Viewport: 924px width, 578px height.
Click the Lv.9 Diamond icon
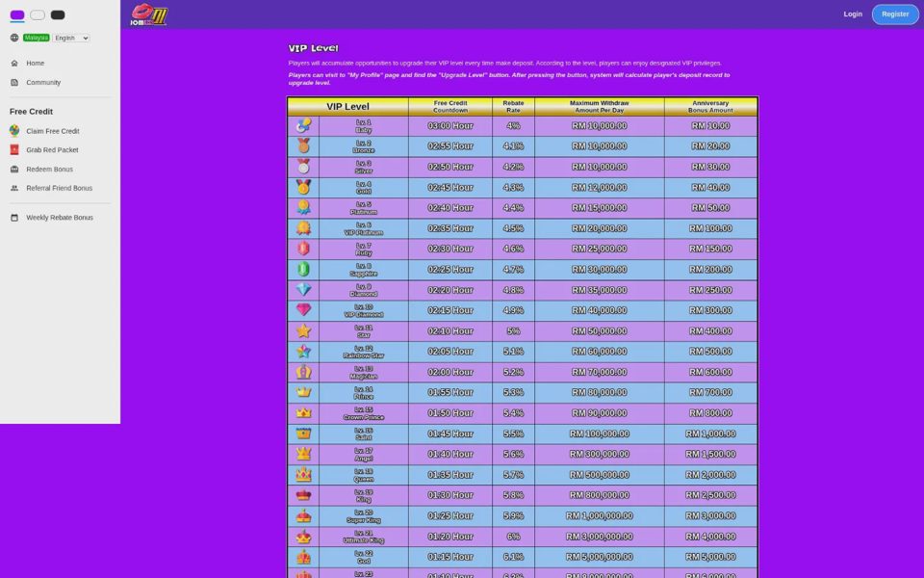coord(303,290)
